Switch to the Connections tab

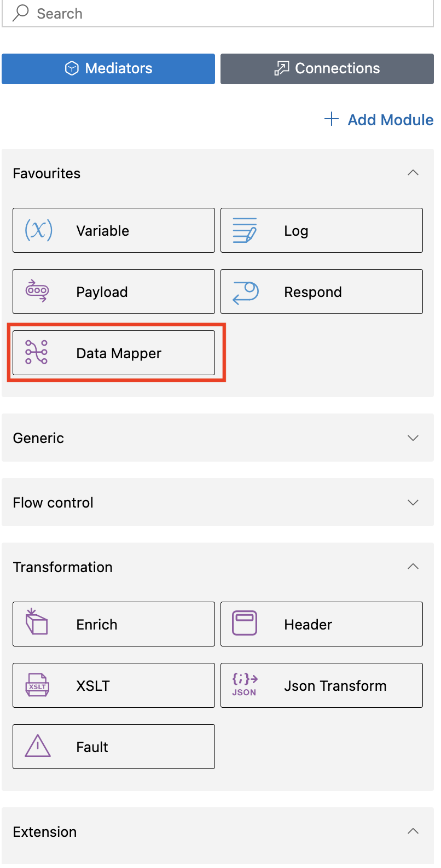point(327,69)
